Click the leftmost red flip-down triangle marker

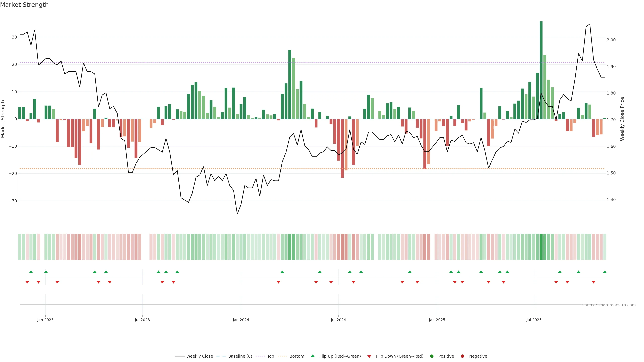[27, 282]
